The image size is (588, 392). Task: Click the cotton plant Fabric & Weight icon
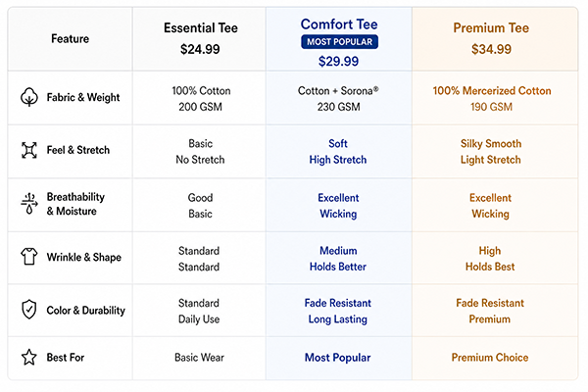[x=28, y=97]
